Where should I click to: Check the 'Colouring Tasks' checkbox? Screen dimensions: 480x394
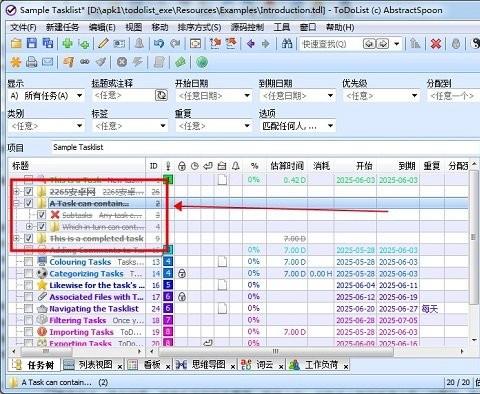tap(29, 262)
